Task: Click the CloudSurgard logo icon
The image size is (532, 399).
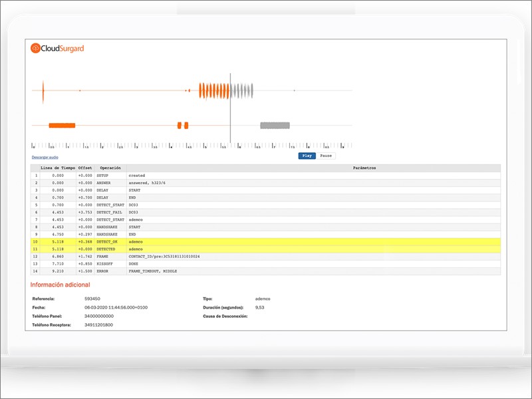Action: pyautogui.click(x=36, y=48)
